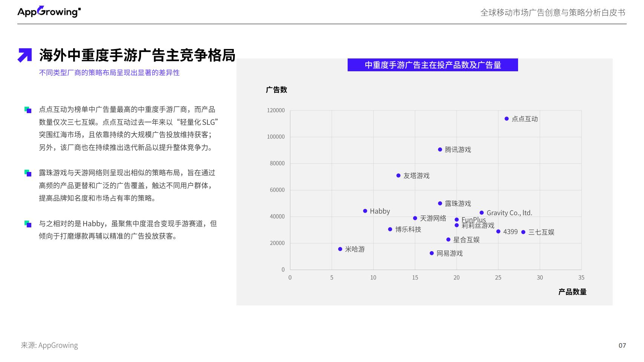This screenshot has width=644, height=362.
Task: Click the 友塔游戏 chart label
Action: point(417,176)
